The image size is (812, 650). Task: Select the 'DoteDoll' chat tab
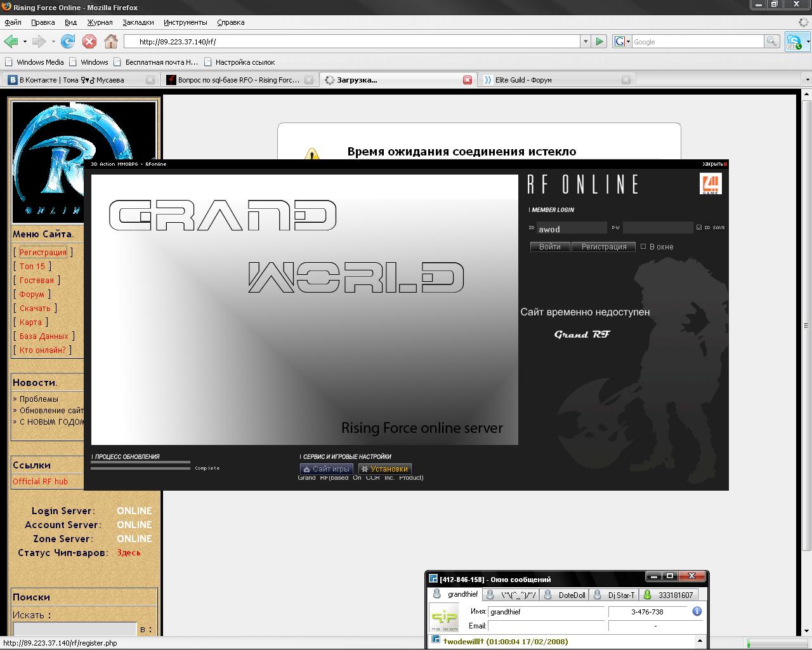click(x=564, y=595)
